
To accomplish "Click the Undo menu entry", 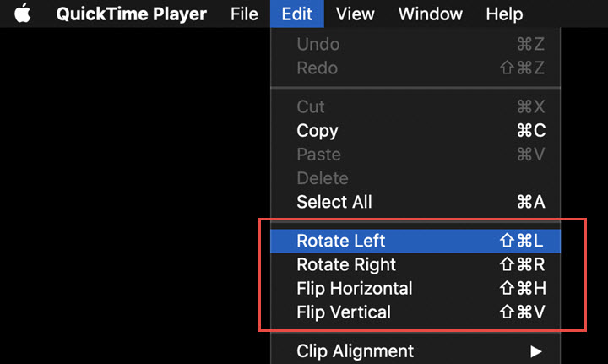I will pos(318,44).
